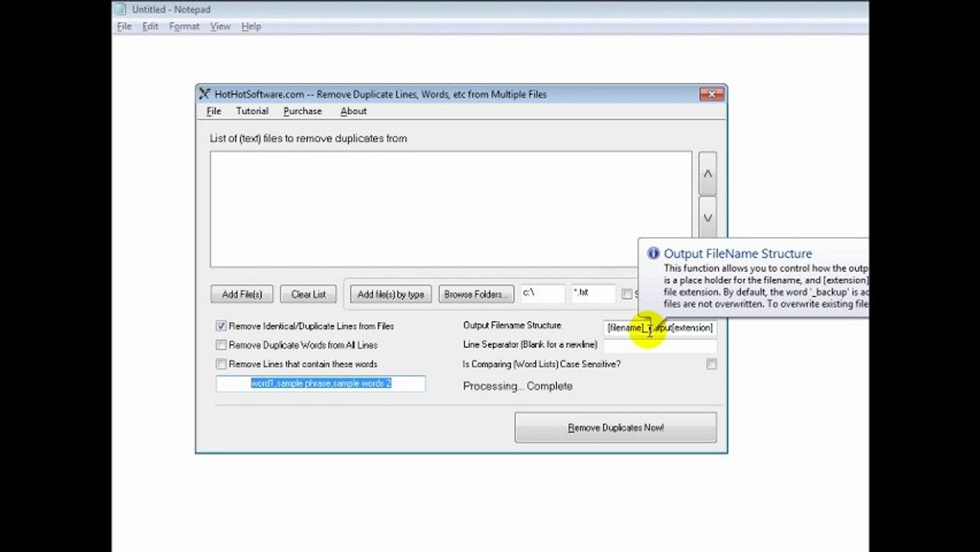Screen dimensions: 980x552
Task: Click the HotHotSoftware app icon in title bar
Action: point(205,94)
